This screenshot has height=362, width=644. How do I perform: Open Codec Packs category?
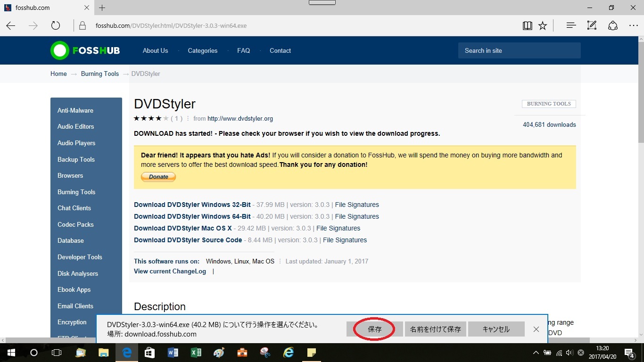tap(75, 224)
